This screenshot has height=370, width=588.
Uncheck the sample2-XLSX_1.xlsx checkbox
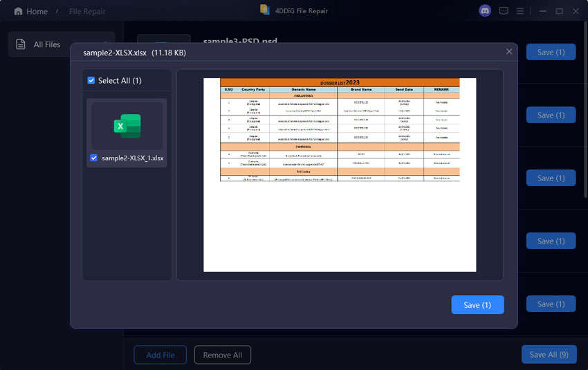pyautogui.click(x=94, y=158)
